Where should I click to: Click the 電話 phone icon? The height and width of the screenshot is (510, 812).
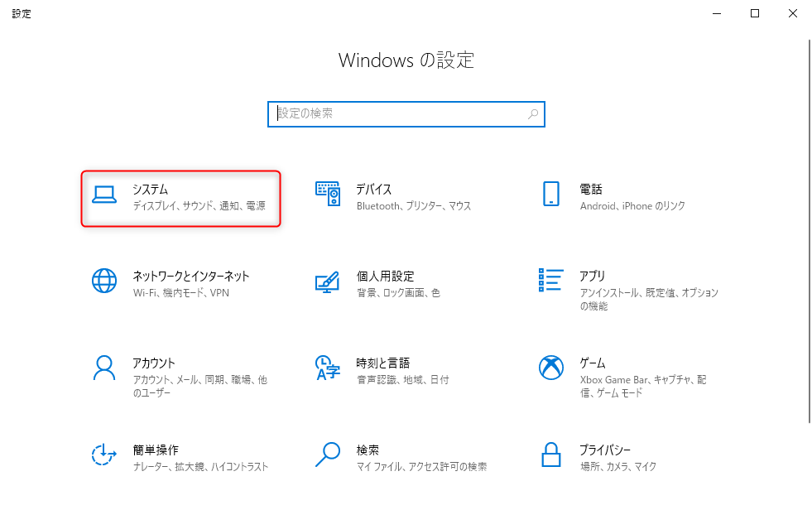click(551, 194)
